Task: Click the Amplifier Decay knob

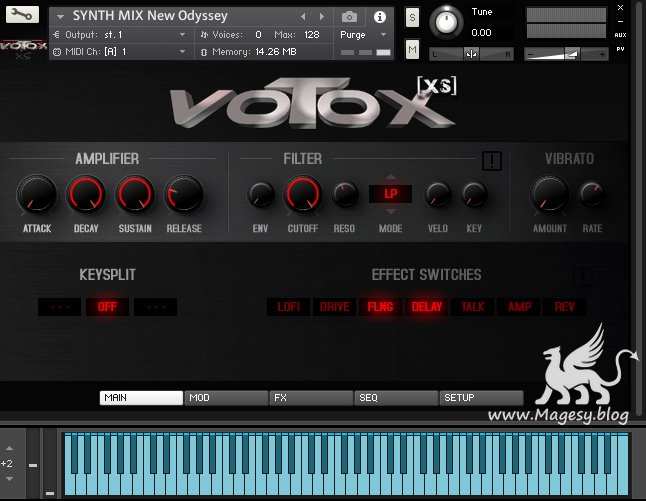Action: tap(86, 194)
